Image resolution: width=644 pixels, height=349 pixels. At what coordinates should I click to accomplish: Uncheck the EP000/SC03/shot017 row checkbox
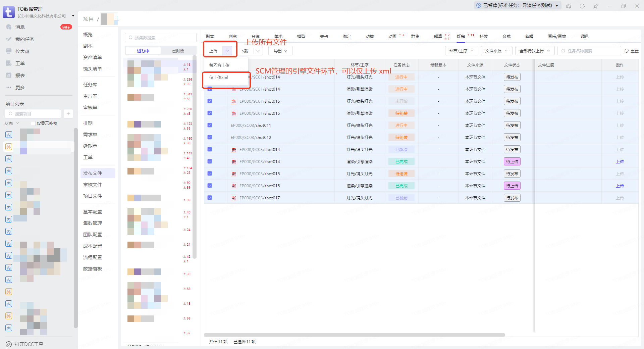pos(210,198)
